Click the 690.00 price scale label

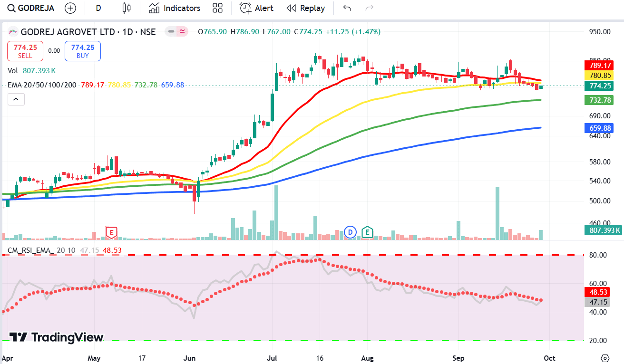click(600, 115)
